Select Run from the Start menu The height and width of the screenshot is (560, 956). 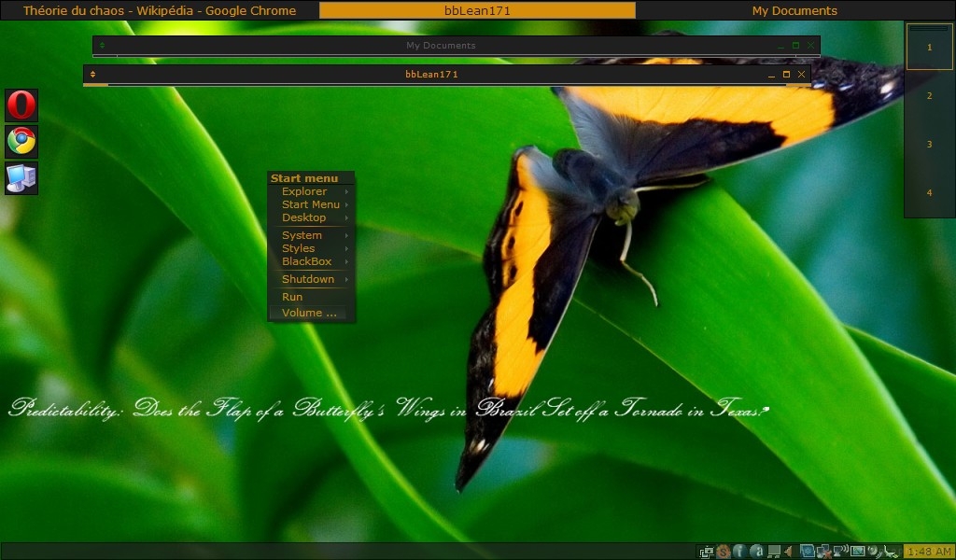(x=311, y=297)
